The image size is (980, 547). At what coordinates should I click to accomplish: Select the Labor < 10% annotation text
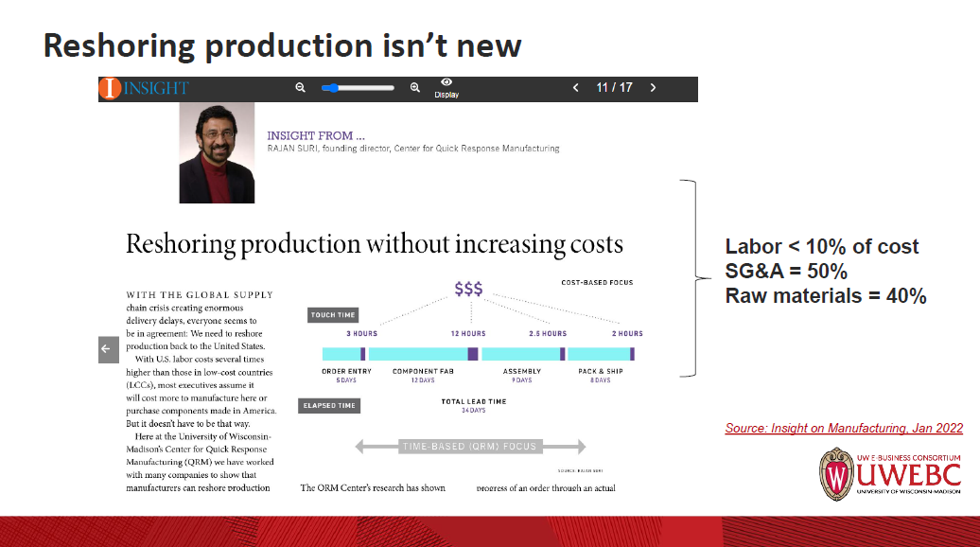point(821,246)
